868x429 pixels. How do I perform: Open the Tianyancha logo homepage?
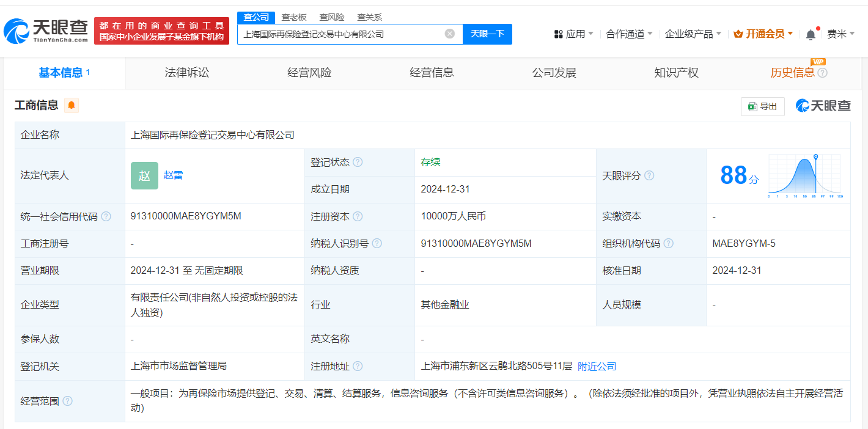(46, 31)
